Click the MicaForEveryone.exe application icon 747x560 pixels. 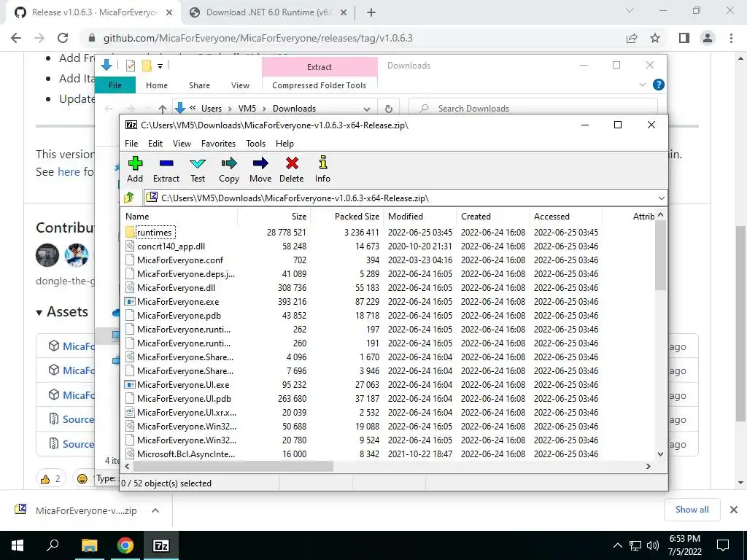(x=130, y=301)
